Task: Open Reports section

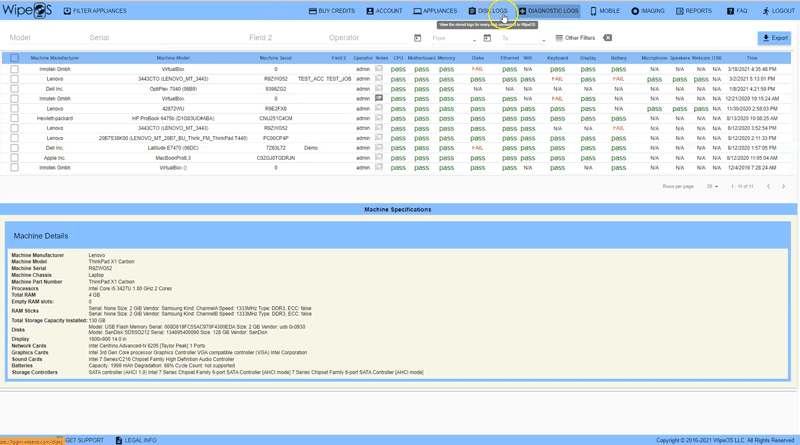Action: click(x=694, y=11)
